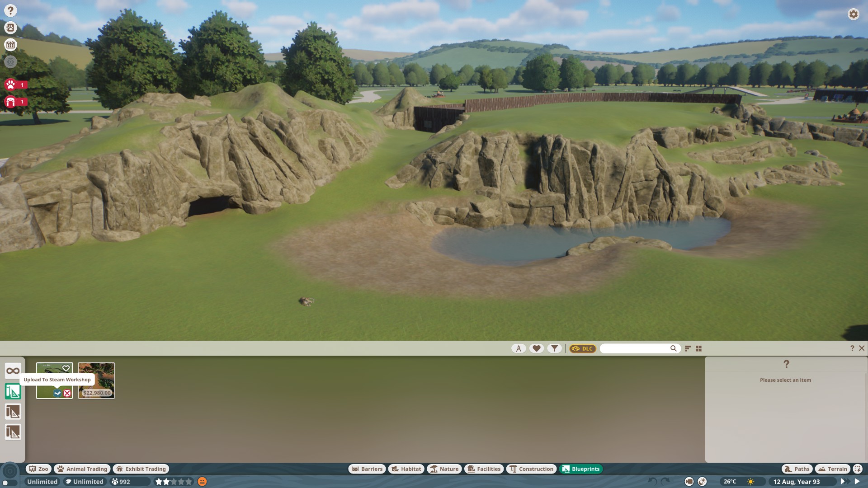The width and height of the screenshot is (868, 488).
Task: Expand the filter funnel options
Action: pyautogui.click(x=555, y=348)
